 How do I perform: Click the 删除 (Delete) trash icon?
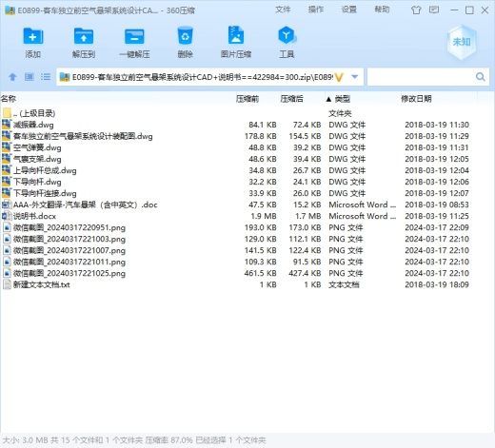(x=185, y=36)
